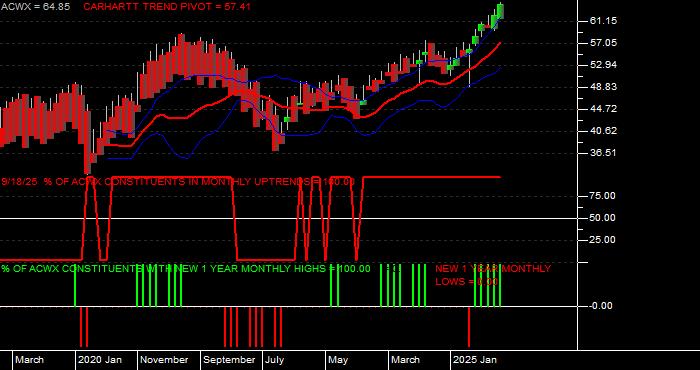The width and height of the screenshot is (700, 370).
Task: Click the monthly uptrends percentage label
Action: (x=178, y=182)
